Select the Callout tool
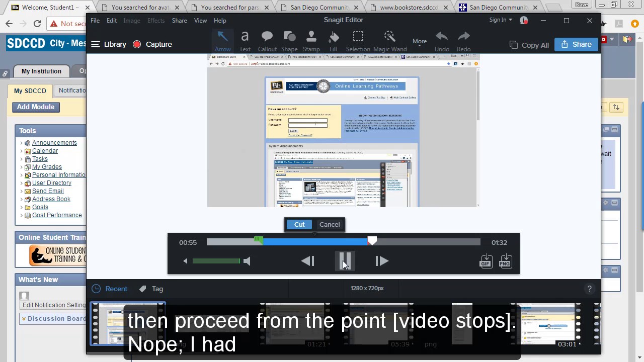This screenshot has width=644, height=362. [x=267, y=41]
